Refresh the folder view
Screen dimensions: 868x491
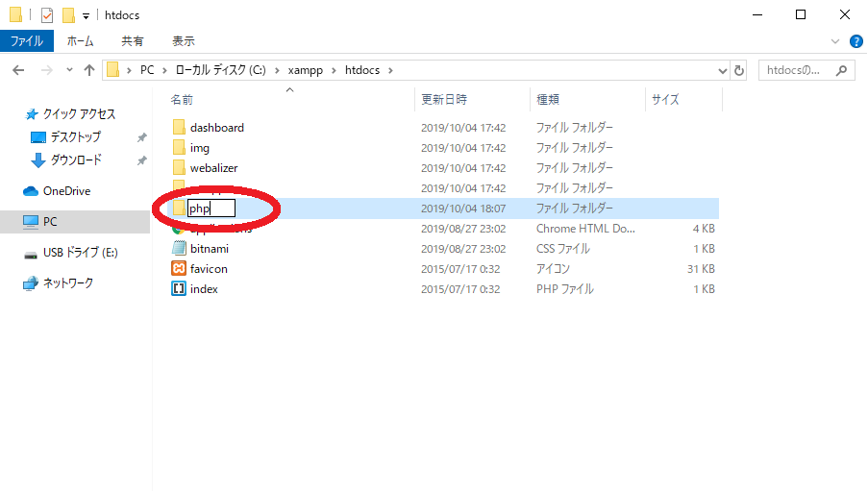[739, 71]
